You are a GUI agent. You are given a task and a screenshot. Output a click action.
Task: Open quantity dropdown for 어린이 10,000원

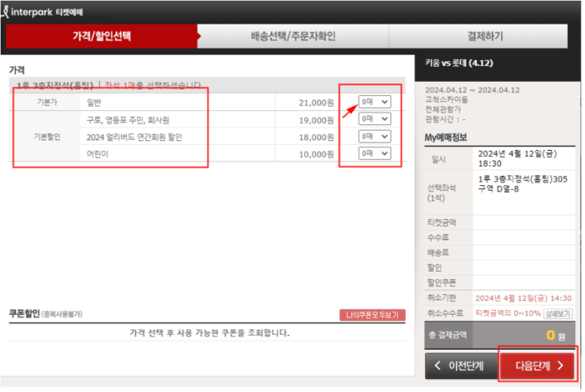click(375, 154)
